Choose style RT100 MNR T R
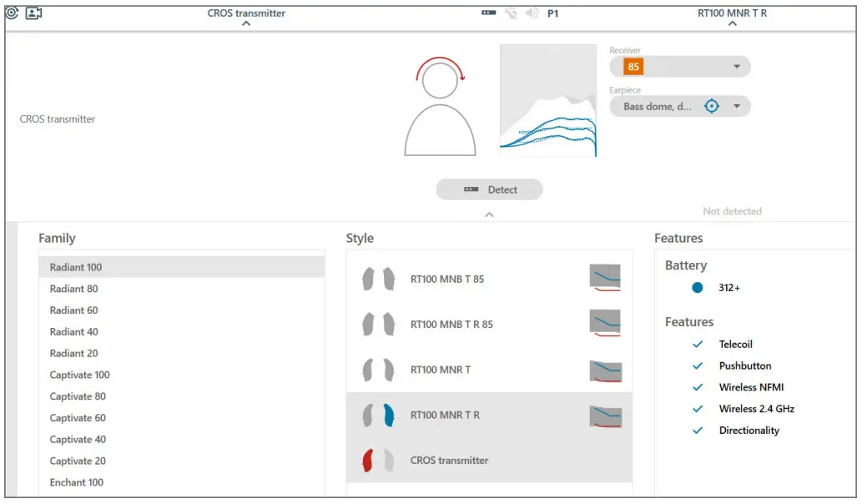 click(489, 415)
